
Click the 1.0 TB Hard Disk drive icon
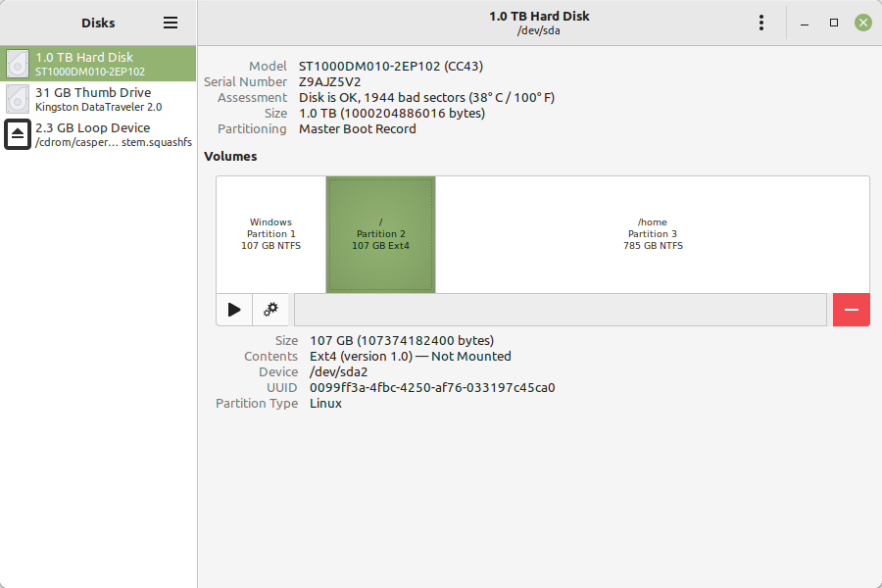coord(18,64)
